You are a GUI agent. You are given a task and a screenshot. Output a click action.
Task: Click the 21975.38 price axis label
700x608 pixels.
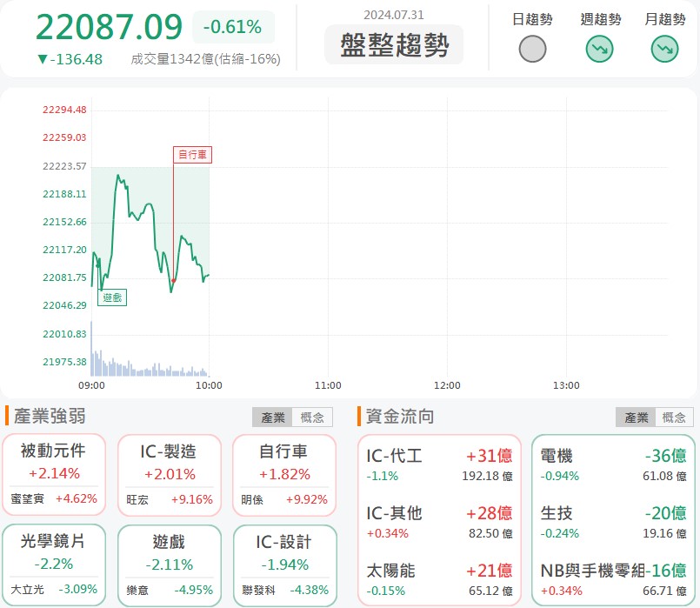pyautogui.click(x=64, y=362)
